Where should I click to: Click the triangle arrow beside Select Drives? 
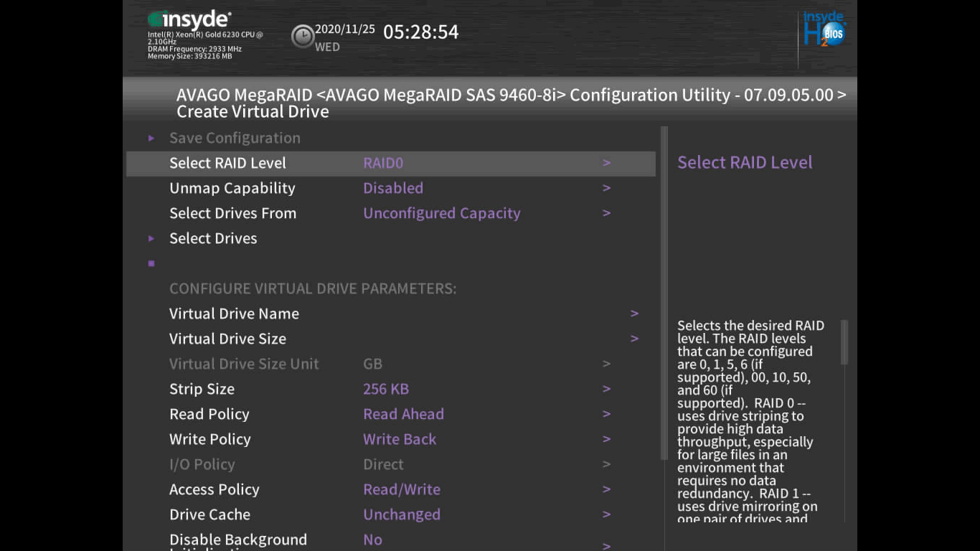tap(151, 238)
